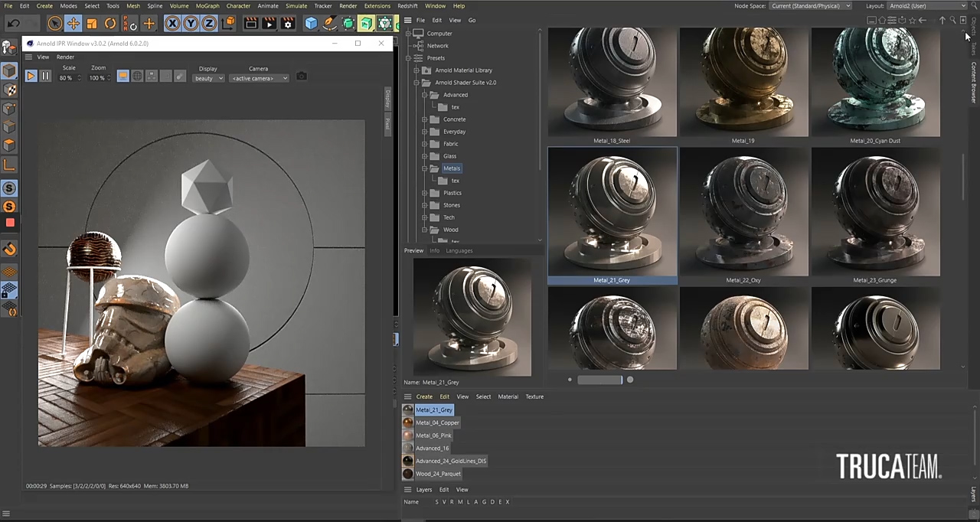Image resolution: width=980 pixels, height=522 pixels.
Task: Pause the Arnold IPR render
Action: coord(45,77)
